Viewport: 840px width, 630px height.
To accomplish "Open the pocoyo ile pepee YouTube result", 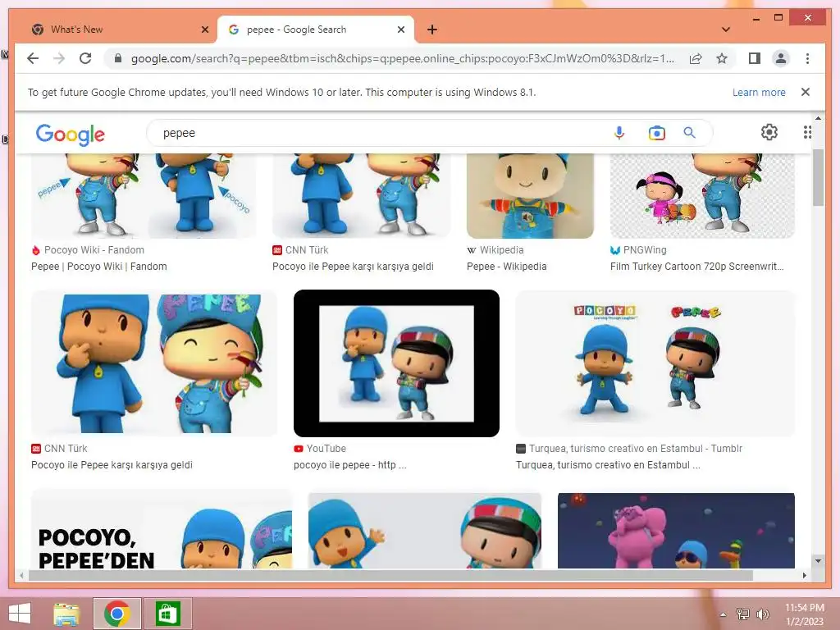I will click(349, 464).
